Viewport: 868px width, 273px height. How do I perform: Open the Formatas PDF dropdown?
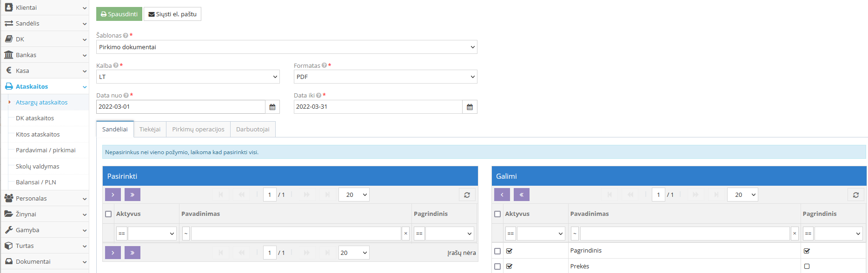point(385,77)
